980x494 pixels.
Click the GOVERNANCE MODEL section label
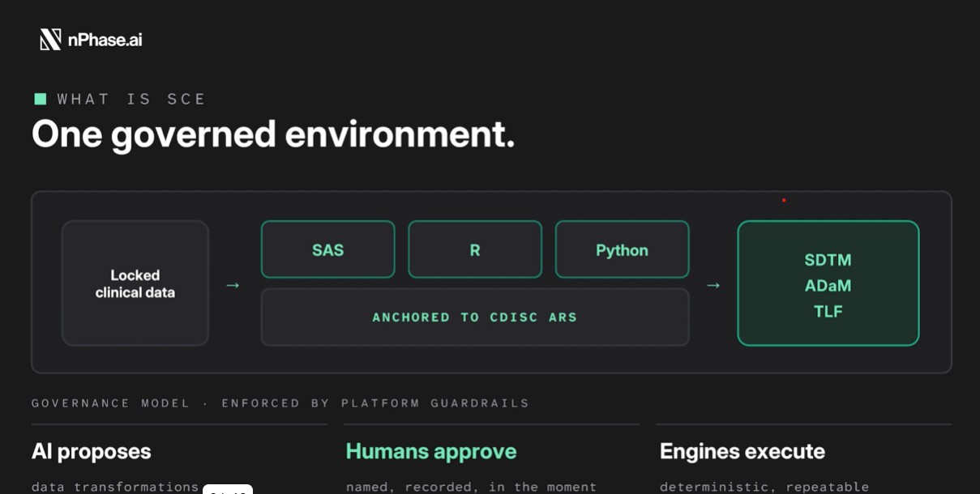click(111, 403)
